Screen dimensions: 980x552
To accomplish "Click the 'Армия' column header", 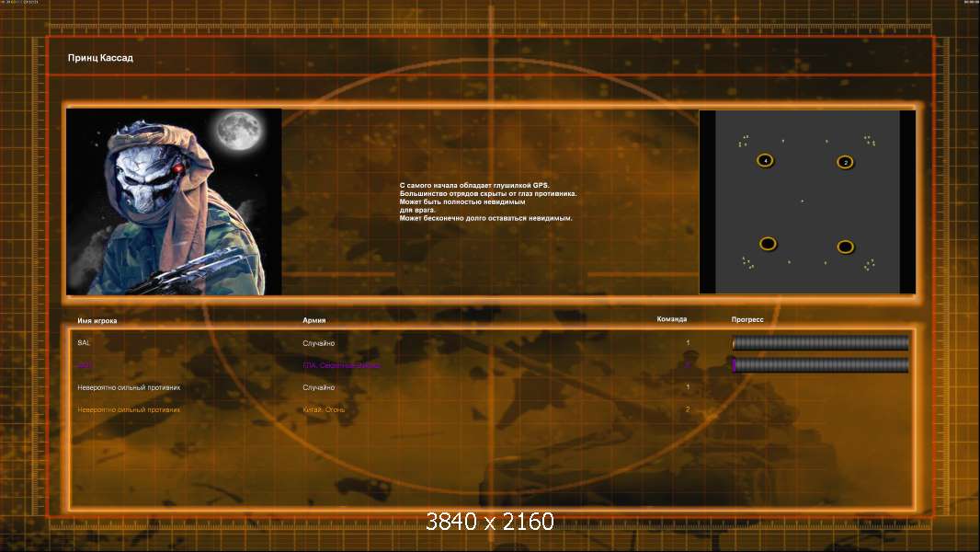I will [x=313, y=320].
